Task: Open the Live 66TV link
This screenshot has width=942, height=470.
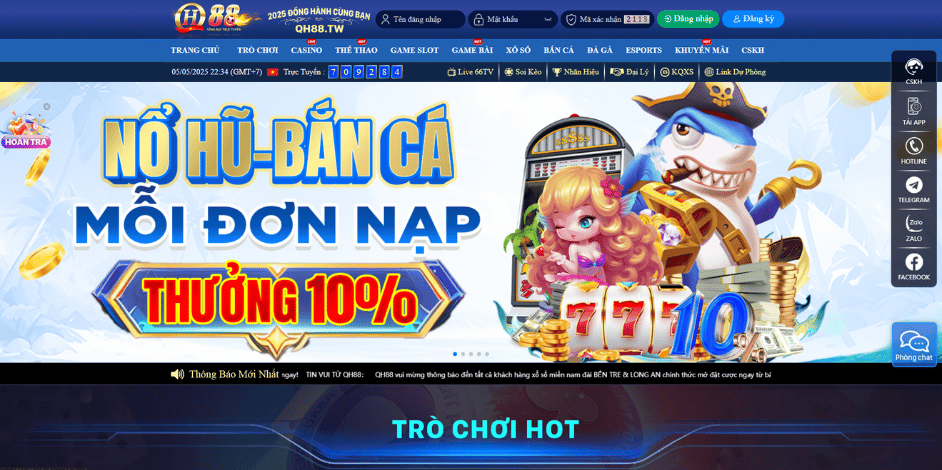Action: [470, 72]
